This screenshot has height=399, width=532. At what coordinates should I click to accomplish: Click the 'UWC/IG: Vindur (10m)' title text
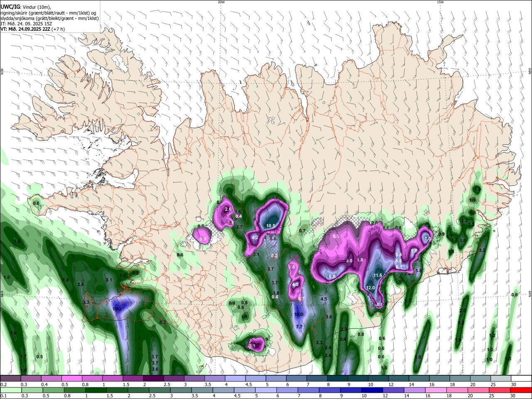[x=25, y=6]
